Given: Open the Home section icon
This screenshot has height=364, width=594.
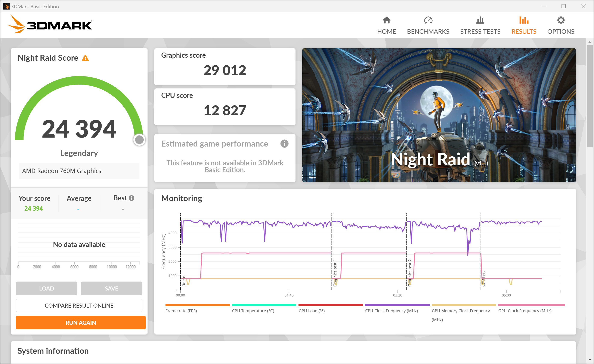Looking at the screenshot, I should coord(386,20).
